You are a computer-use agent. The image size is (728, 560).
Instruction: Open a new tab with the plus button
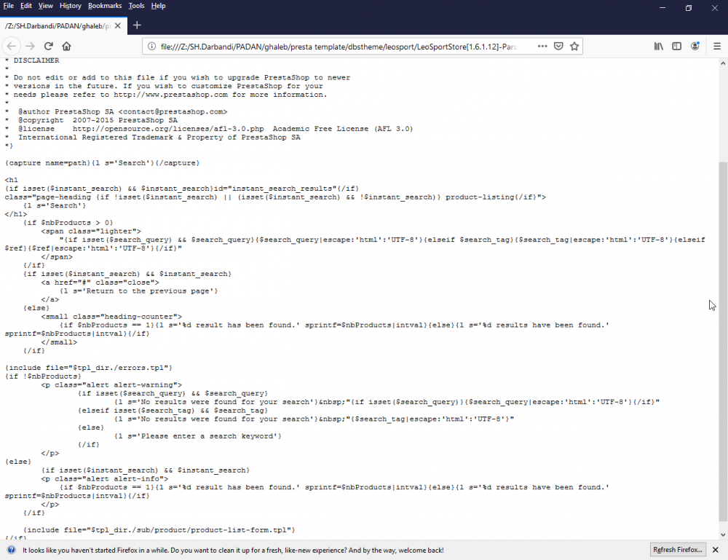pos(135,24)
